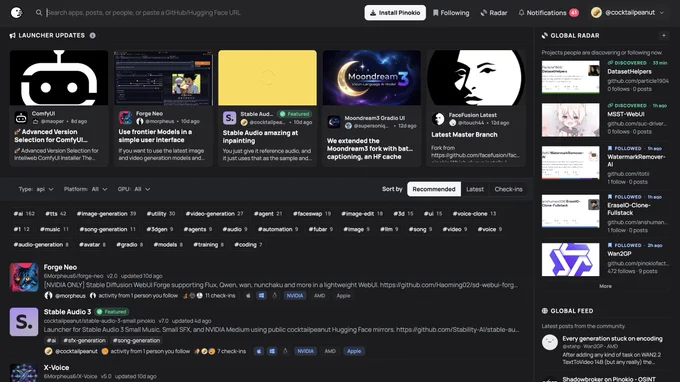Click '11 check-ins' on Forge Neo row

tap(220, 296)
